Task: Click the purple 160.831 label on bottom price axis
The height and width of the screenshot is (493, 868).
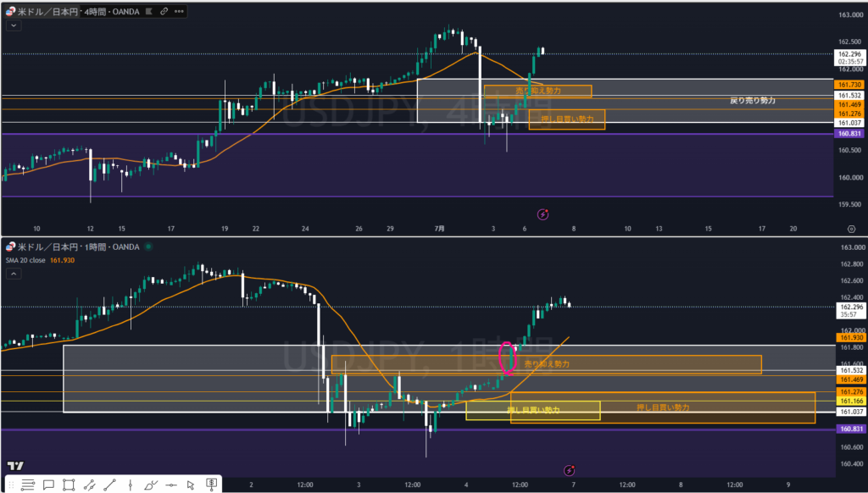Action: 851,429
